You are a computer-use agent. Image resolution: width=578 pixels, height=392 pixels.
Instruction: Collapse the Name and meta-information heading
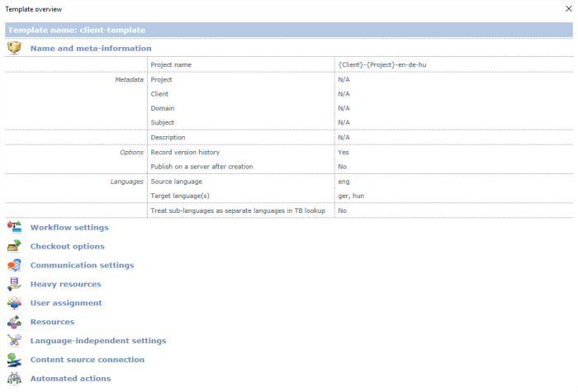click(x=91, y=49)
